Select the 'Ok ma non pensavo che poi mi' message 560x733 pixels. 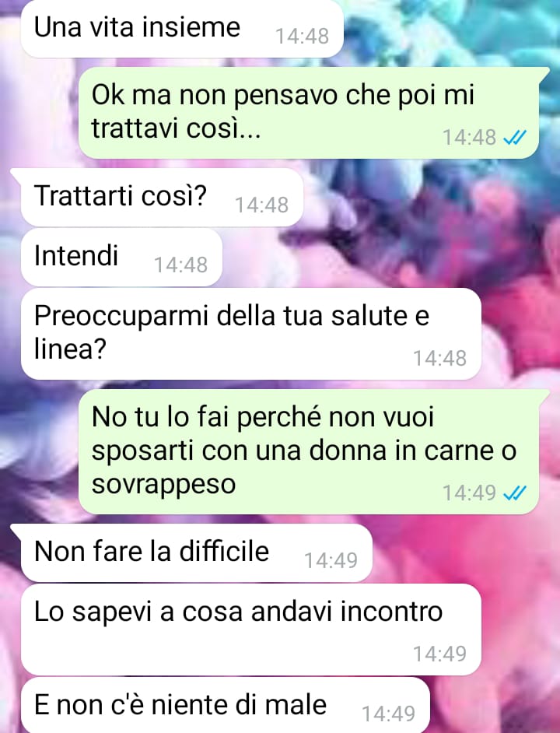[x=309, y=113]
